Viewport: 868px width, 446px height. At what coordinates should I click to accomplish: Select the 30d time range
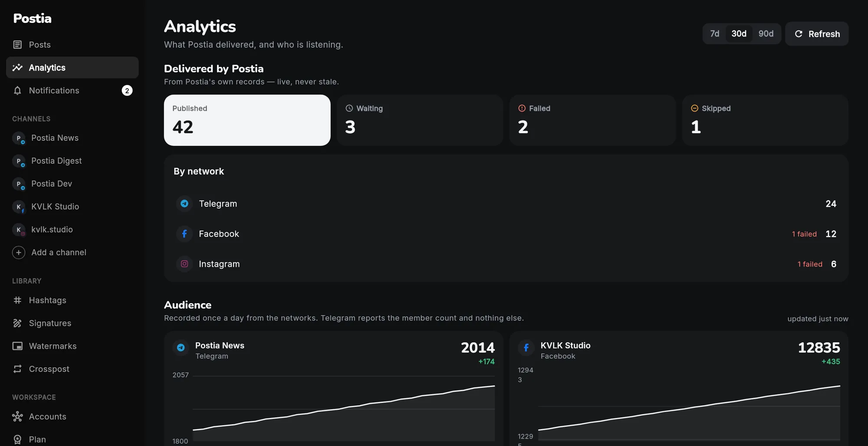pyautogui.click(x=739, y=33)
